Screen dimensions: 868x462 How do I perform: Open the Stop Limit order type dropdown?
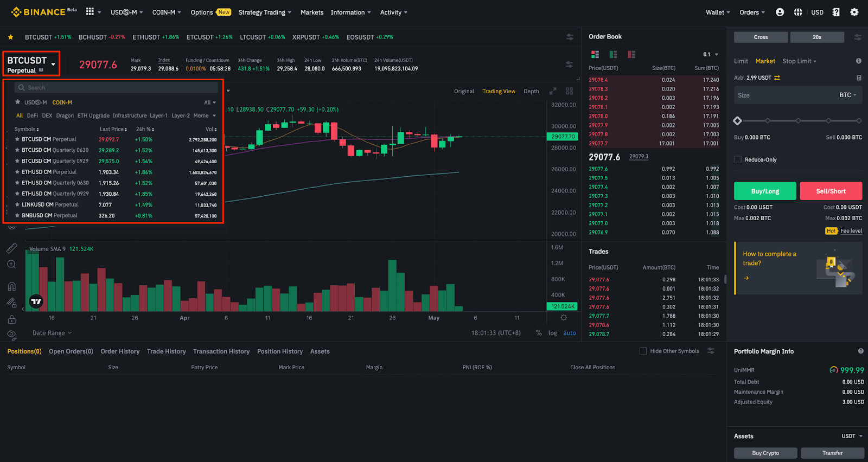(799, 61)
